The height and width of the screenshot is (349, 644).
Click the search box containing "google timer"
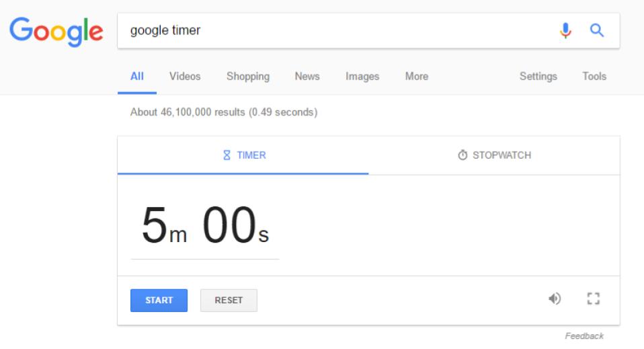tap(336, 30)
